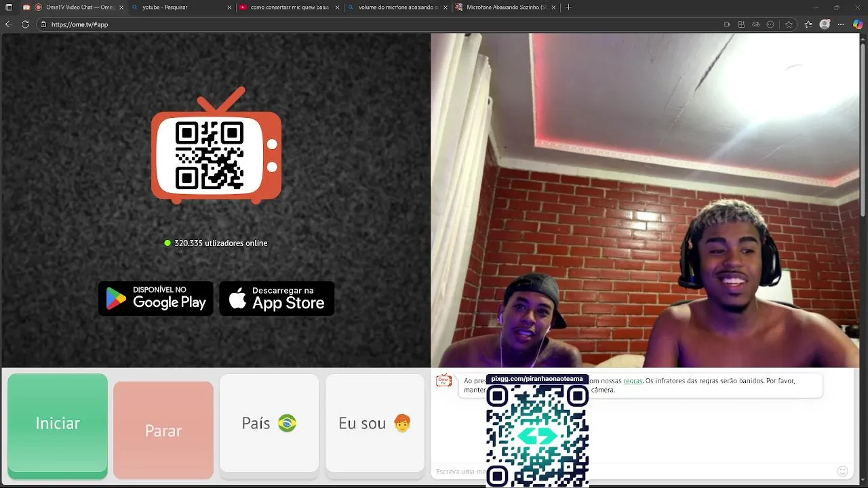Add page to favorites with star icon
This screenshot has width=868, height=488.
click(x=789, y=24)
